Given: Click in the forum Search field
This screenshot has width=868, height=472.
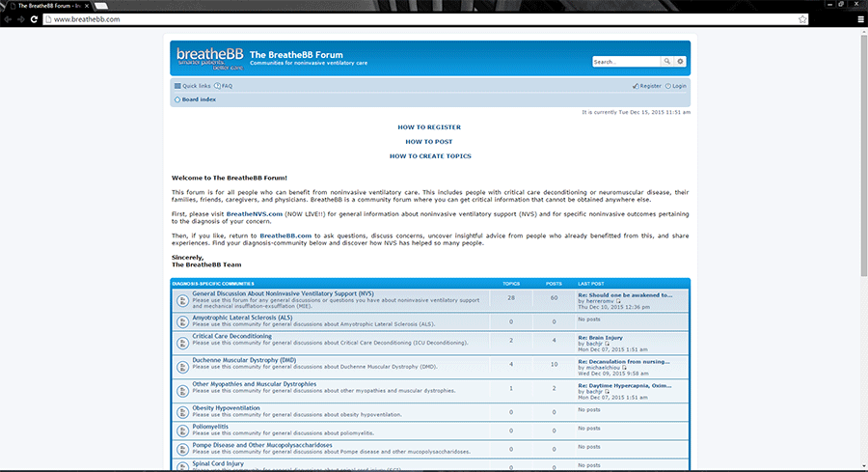Looking at the screenshot, I should pyautogui.click(x=627, y=62).
